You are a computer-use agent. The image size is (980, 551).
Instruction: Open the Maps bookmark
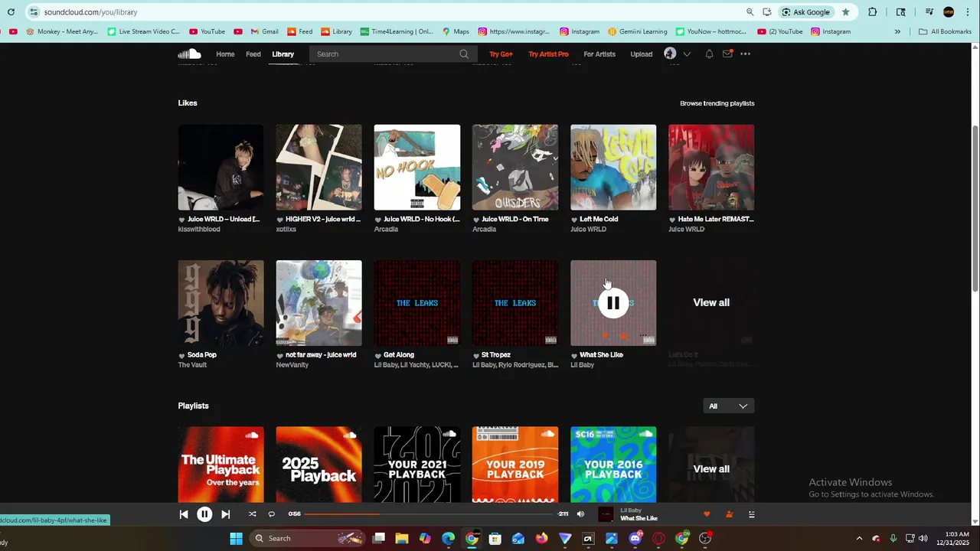coord(455,31)
